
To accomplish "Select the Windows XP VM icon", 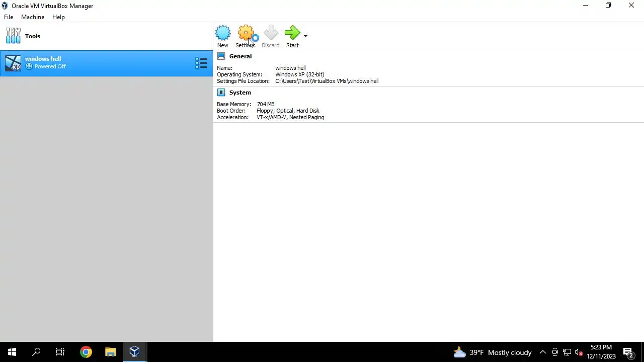I will [x=13, y=63].
